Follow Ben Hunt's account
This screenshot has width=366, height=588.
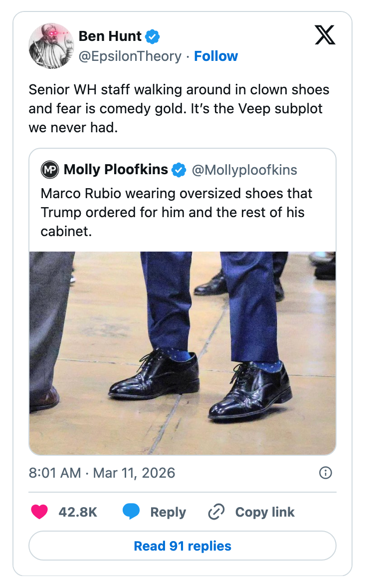point(216,56)
